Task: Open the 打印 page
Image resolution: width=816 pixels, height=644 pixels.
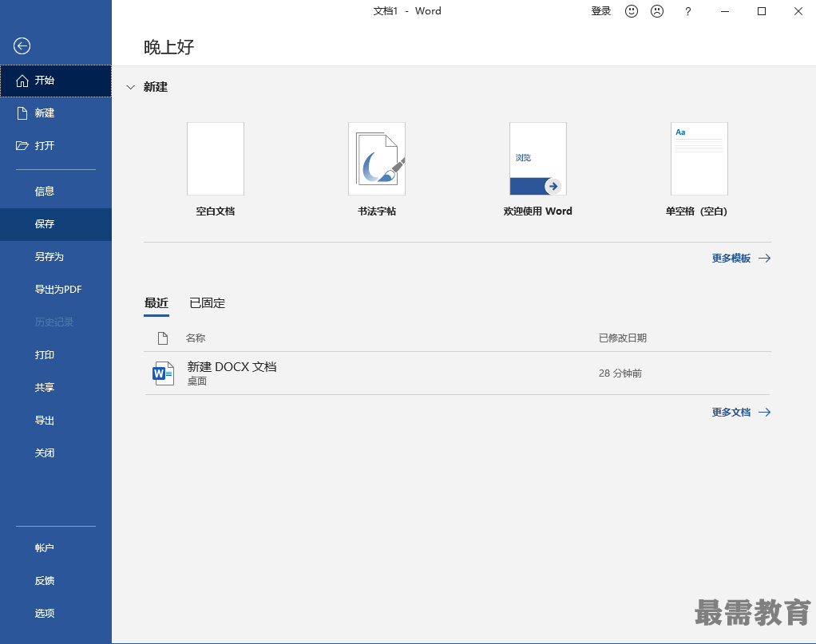Action: (56, 355)
